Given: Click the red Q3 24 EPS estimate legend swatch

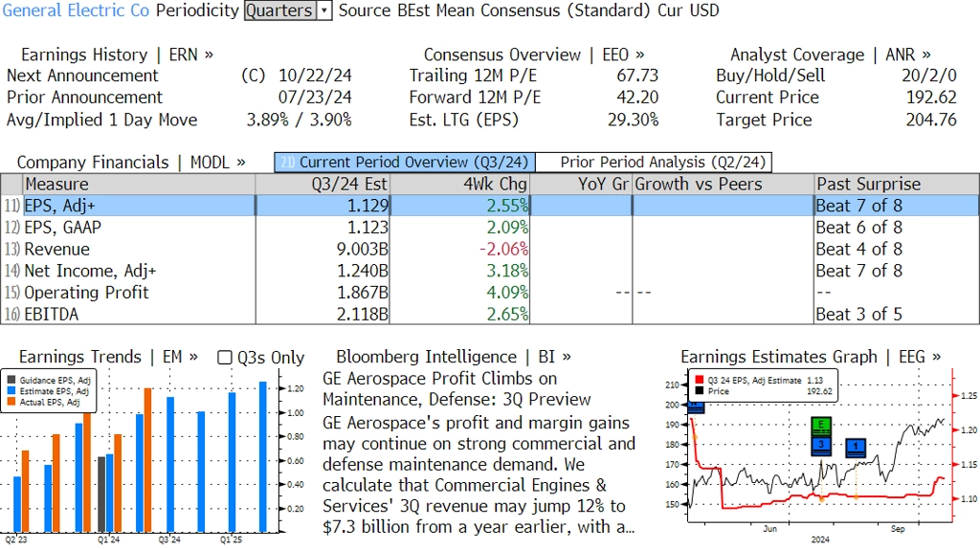Looking at the screenshot, I should click(x=699, y=380).
